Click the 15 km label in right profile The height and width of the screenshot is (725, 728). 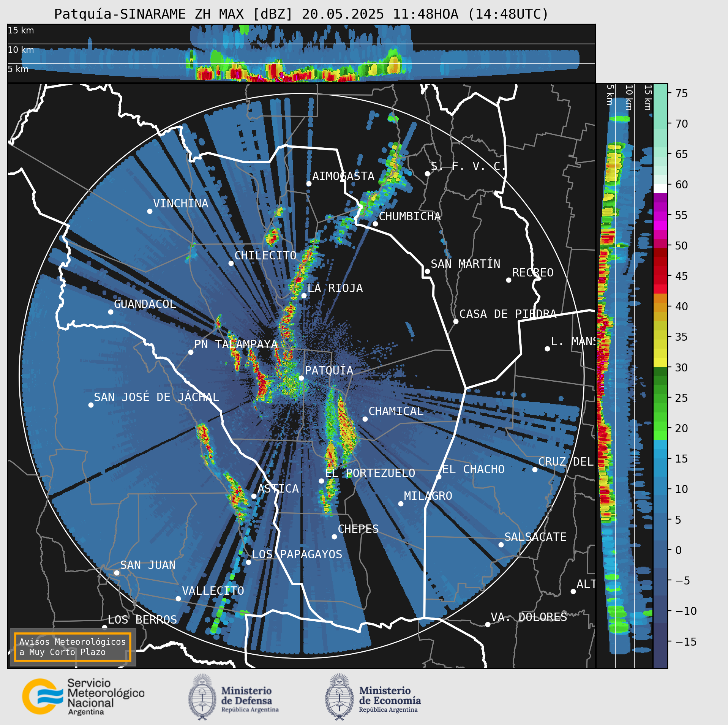(648, 97)
